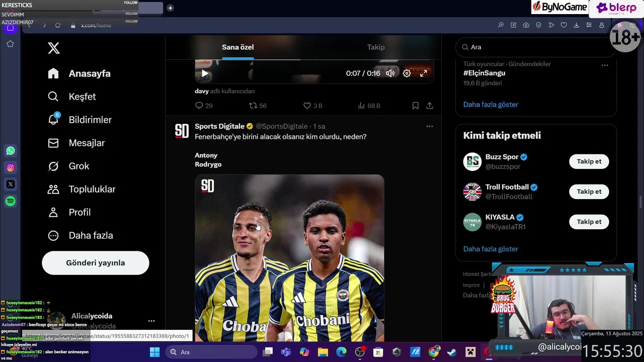The width and height of the screenshot is (644, 362).
Task: Switch to Sana özel tab
Action: coord(238,47)
